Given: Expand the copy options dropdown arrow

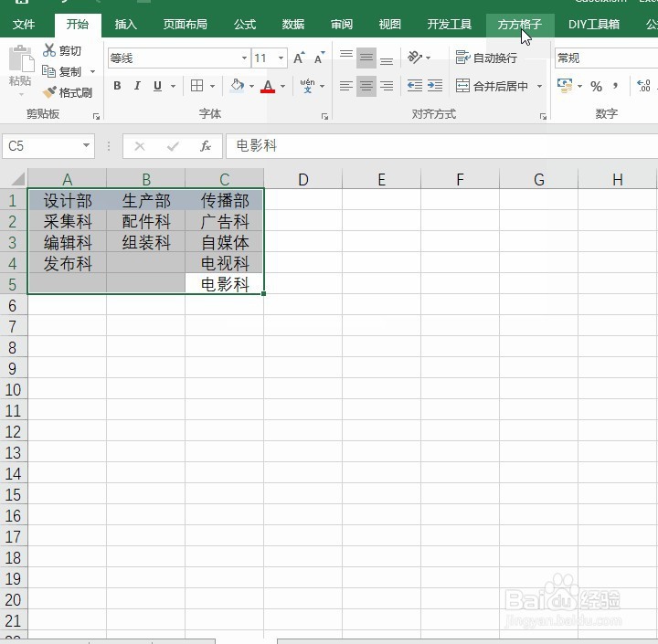Looking at the screenshot, I should 92,72.
